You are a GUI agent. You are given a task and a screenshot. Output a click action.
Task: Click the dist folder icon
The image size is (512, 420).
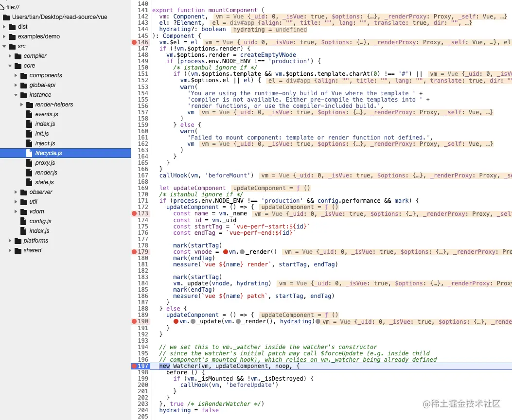tap(13, 27)
